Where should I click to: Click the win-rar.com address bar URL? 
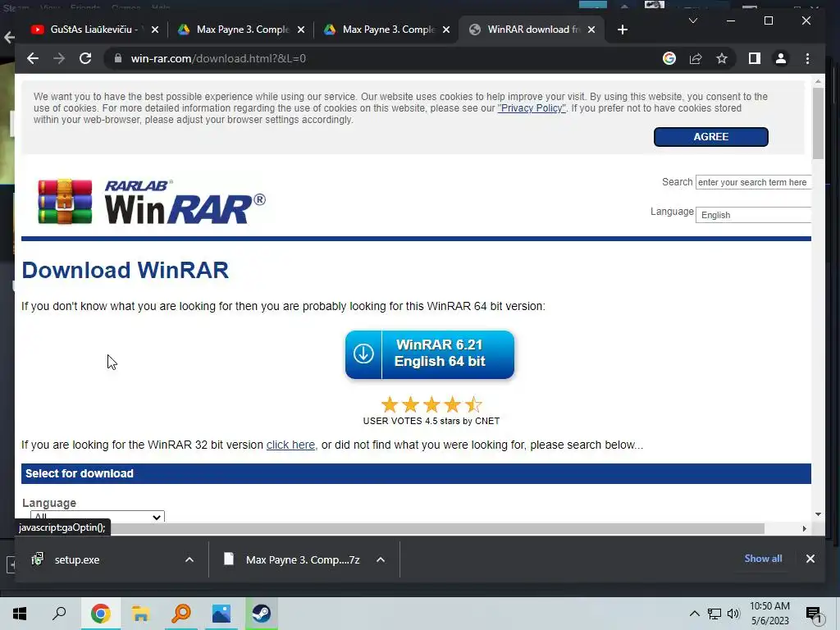pos(218,58)
